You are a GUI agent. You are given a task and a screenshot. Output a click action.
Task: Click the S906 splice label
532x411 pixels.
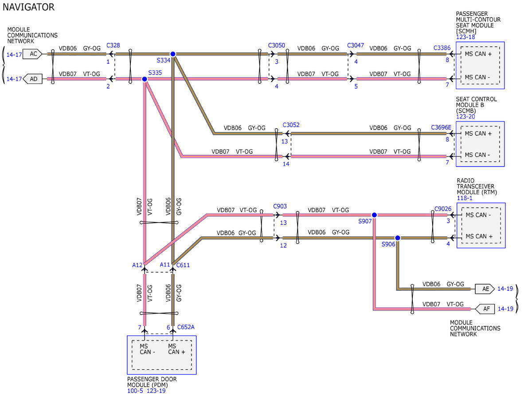click(388, 244)
